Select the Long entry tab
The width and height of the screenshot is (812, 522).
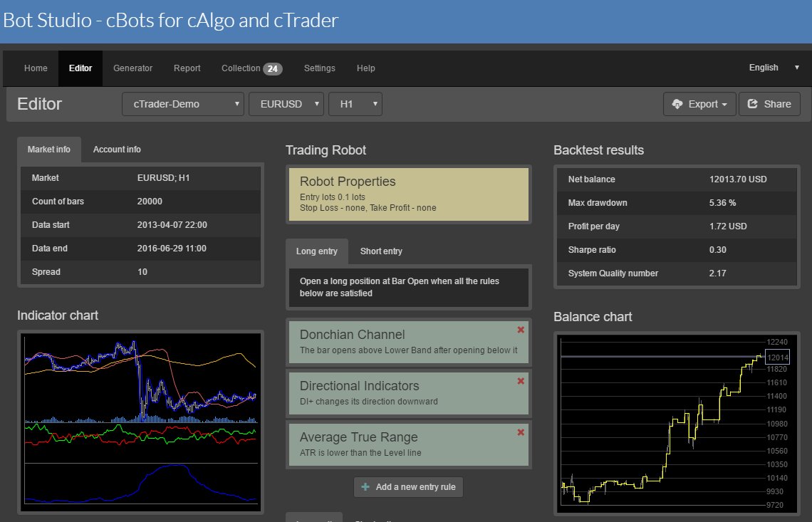tap(317, 251)
